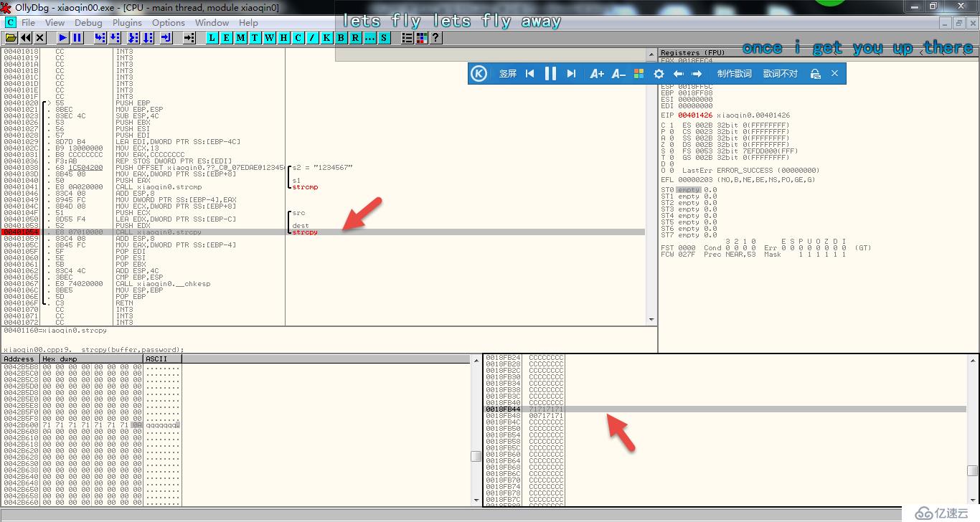This screenshot has width=980, height=522.
Task: Run the program with blue play icon
Action: coord(63,37)
